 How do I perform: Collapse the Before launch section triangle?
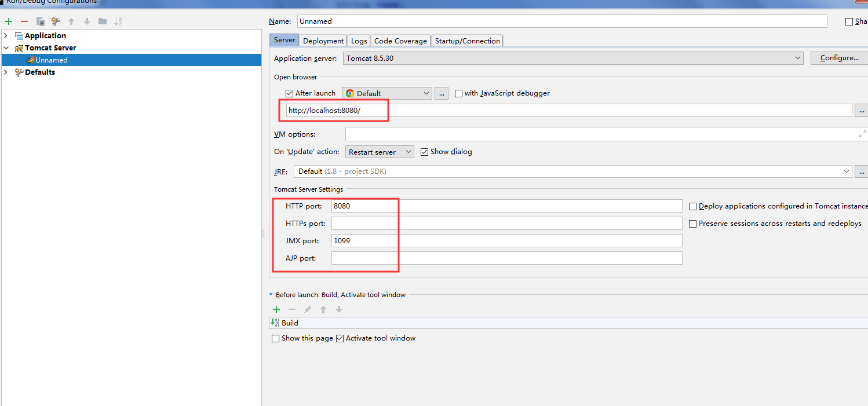point(271,295)
